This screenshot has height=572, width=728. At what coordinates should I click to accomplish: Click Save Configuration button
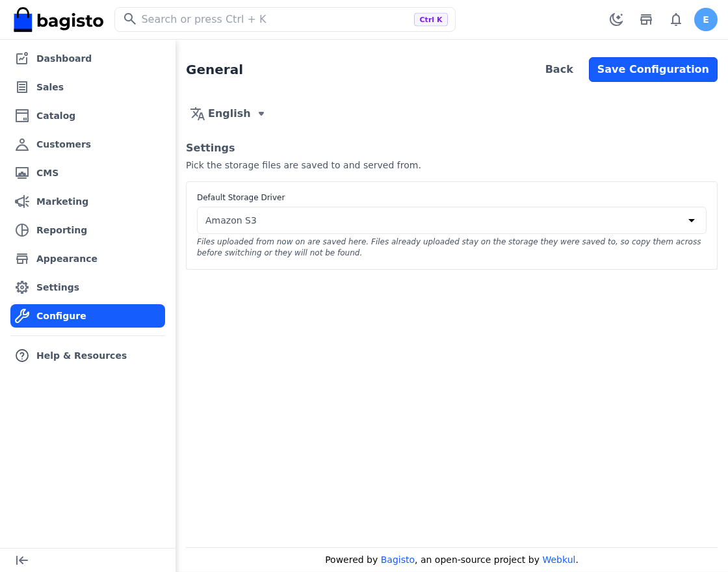pyautogui.click(x=653, y=69)
